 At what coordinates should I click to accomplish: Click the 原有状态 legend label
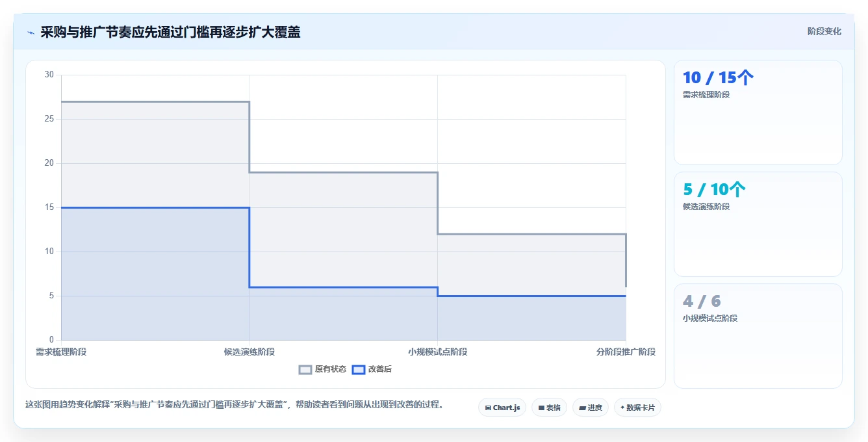click(331, 369)
